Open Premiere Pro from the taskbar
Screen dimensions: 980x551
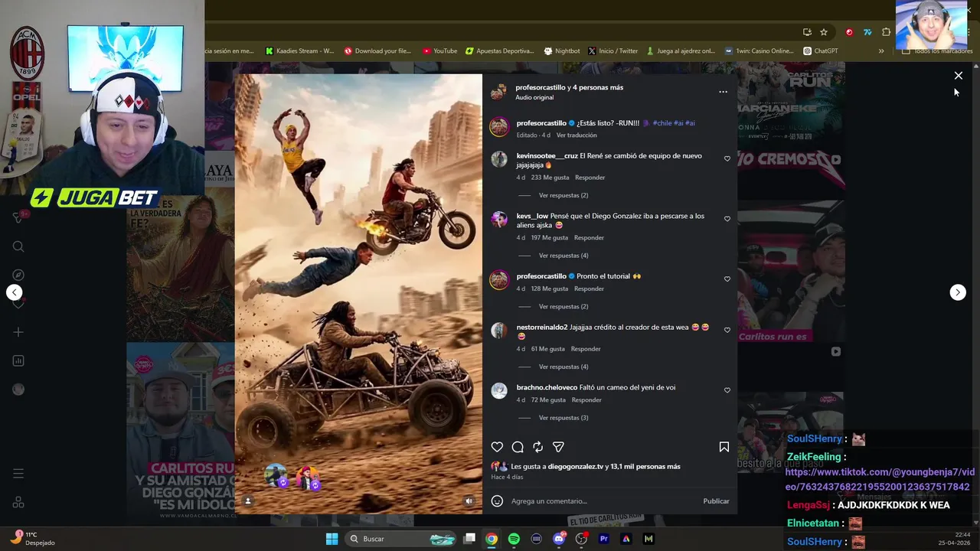tap(603, 539)
